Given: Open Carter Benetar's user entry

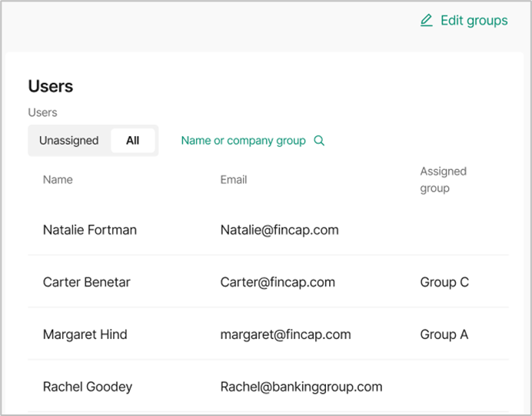Looking at the screenshot, I should click(x=87, y=282).
